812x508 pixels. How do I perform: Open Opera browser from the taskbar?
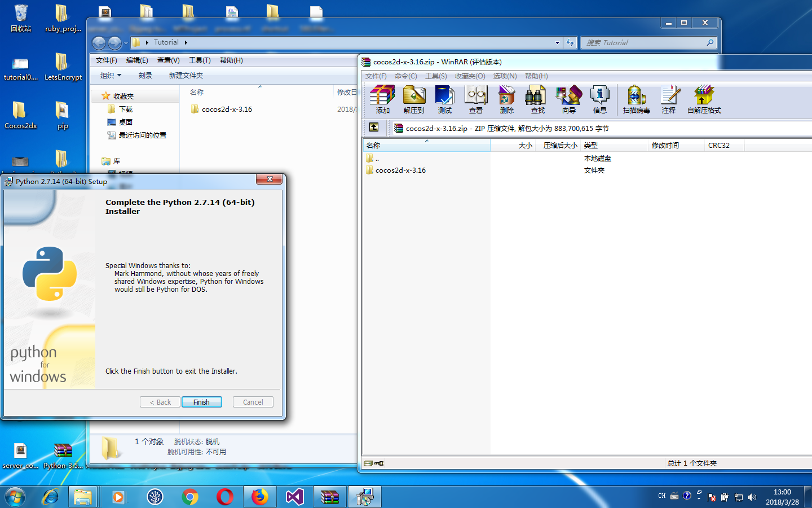225,497
